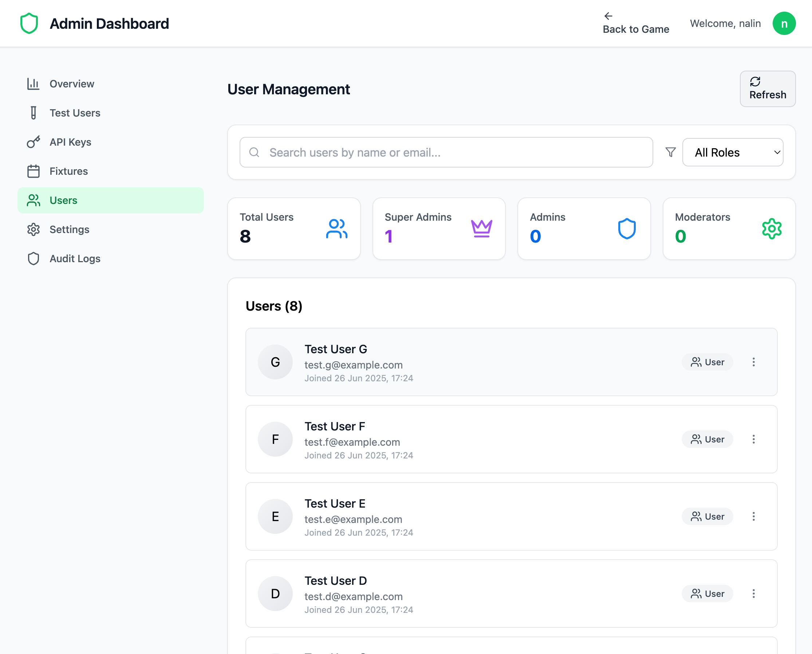Click the User role badge for Test User G
This screenshot has width=812, height=654.
point(707,362)
